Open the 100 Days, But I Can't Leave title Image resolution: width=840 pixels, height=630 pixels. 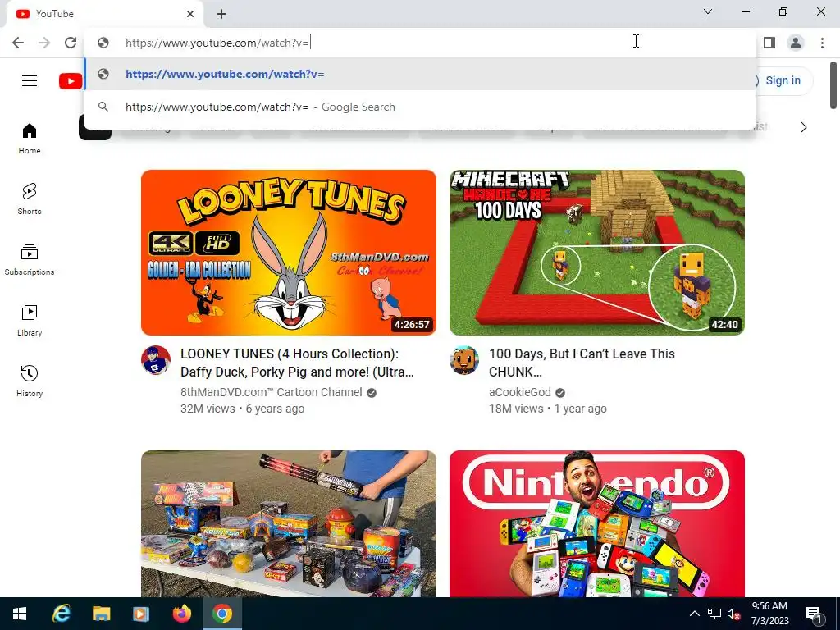pyautogui.click(x=582, y=363)
